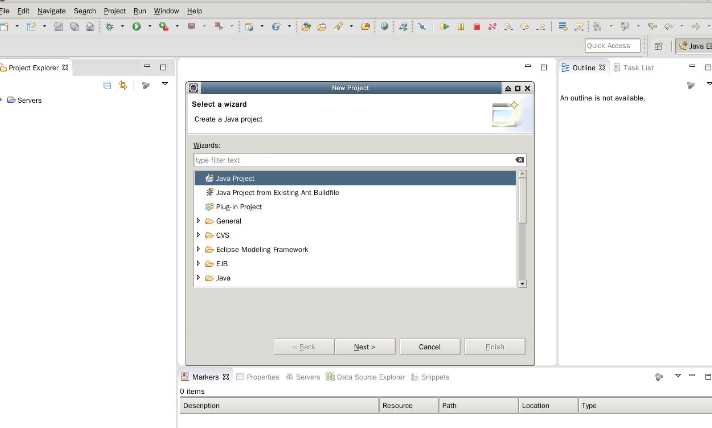Click the Next button
This screenshot has width=712, height=428.
(x=365, y=347)
